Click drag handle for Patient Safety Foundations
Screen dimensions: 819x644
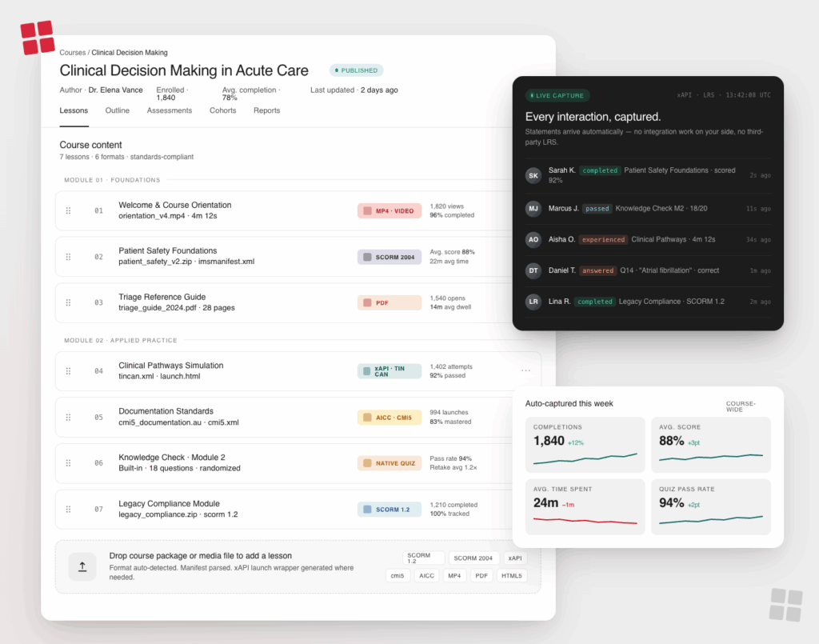click(x=69, y=257)
